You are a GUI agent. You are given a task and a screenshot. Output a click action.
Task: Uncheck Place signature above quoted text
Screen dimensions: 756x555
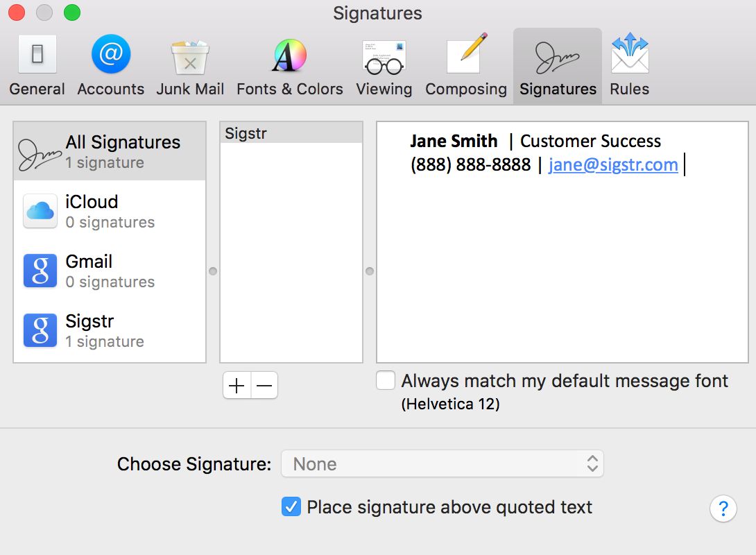291,506
